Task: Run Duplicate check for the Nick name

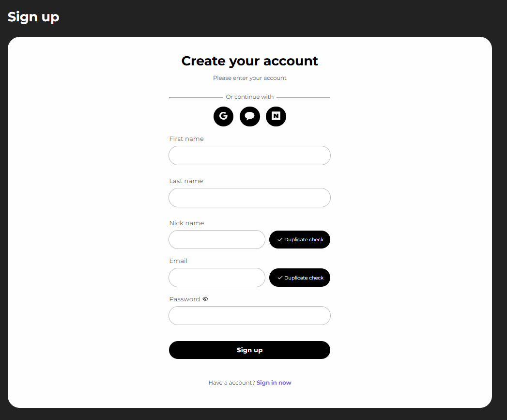Action: point(300,239)
